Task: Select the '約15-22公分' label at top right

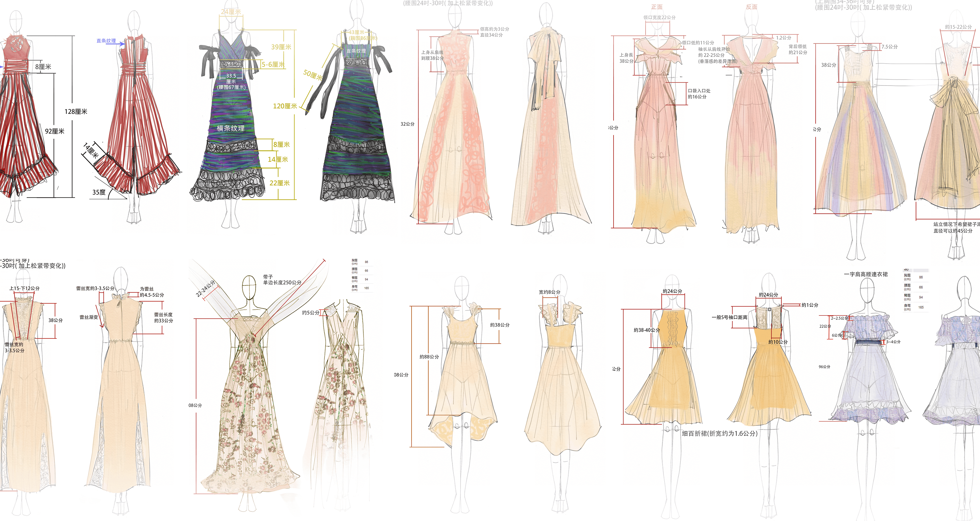Action: [x=958, y=27]
